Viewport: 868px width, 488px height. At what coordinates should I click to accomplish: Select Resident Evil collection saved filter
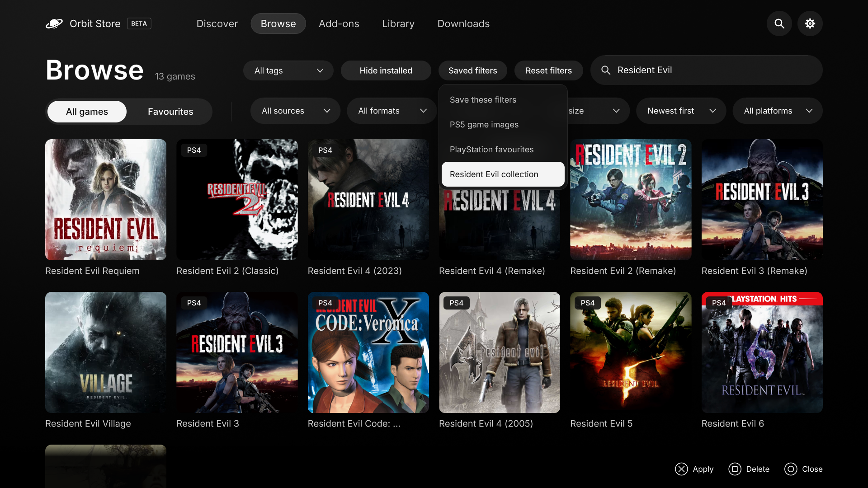(x=503, y=174)
